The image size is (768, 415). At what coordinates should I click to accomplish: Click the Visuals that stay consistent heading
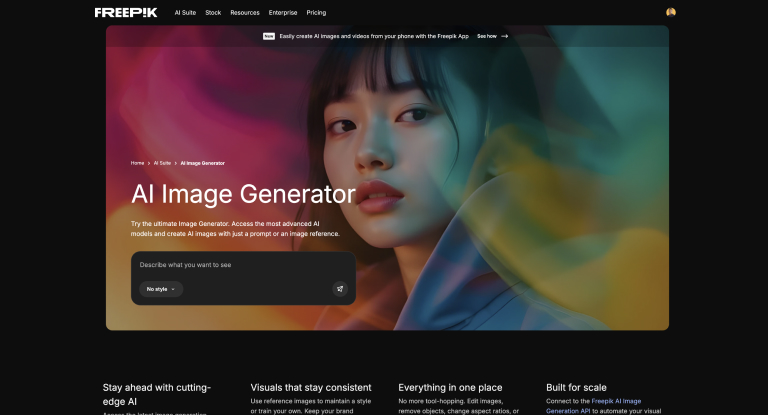pos(311,388)
